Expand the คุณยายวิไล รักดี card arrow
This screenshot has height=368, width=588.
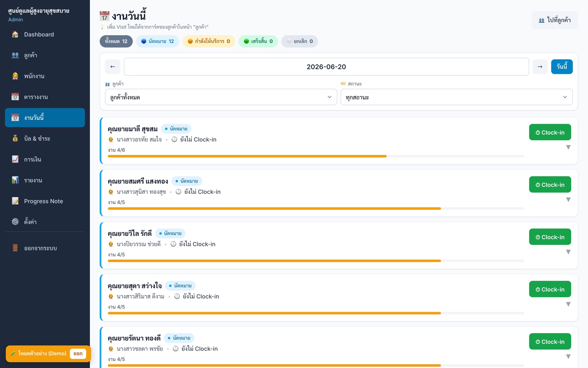point(568,252)
